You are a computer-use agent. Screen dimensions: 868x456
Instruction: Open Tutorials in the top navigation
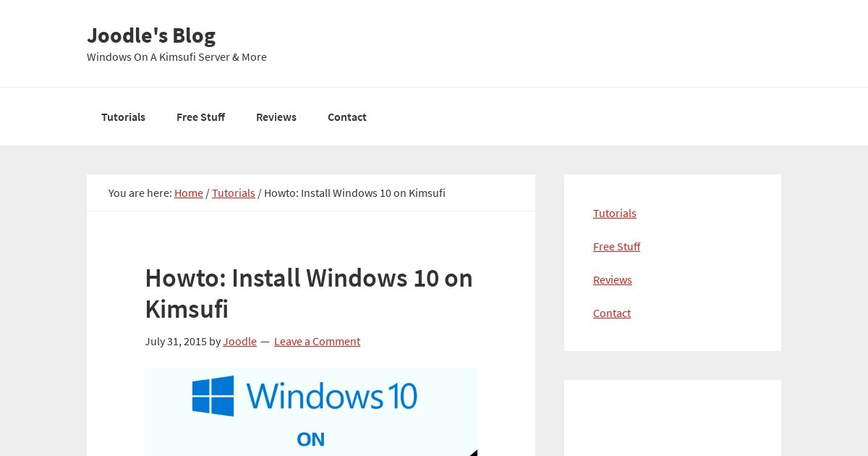coord(123,117)
